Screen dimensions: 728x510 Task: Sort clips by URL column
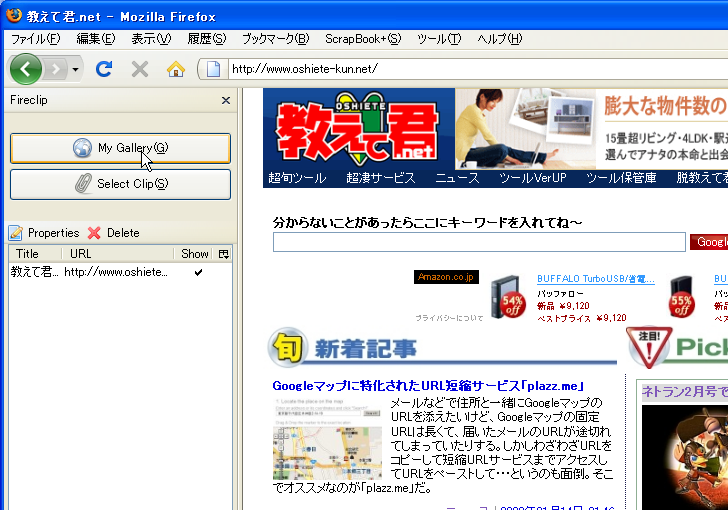tap(117, 254)
